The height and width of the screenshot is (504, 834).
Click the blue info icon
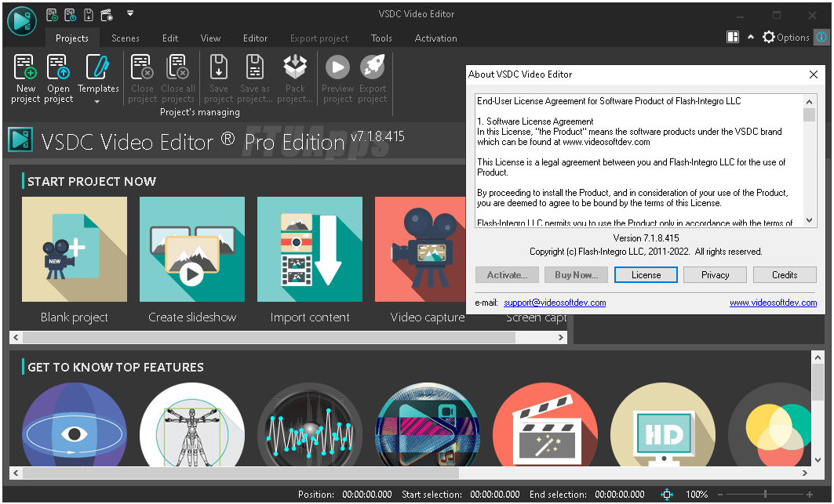tap(821, 37)
